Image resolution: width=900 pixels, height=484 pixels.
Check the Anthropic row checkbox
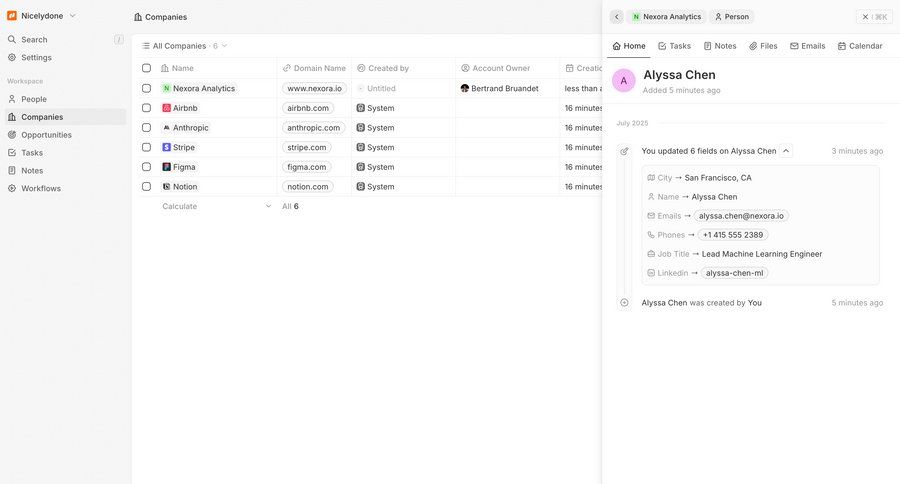[146, 127]
